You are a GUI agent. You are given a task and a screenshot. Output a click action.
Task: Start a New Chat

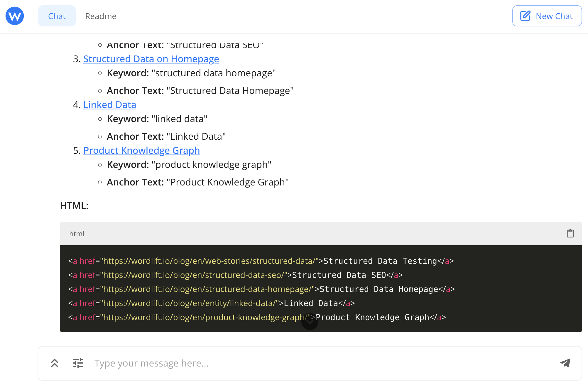click(x=547, y=16)
